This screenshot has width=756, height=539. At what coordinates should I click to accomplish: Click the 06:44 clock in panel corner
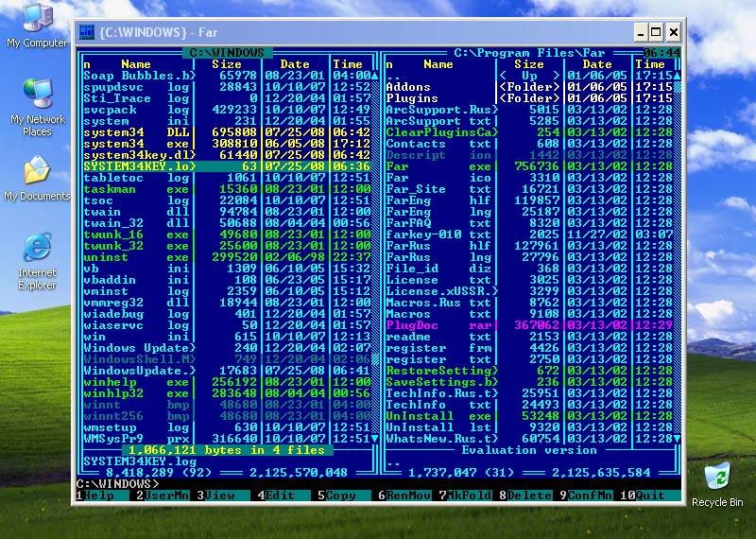pos(661,53)
